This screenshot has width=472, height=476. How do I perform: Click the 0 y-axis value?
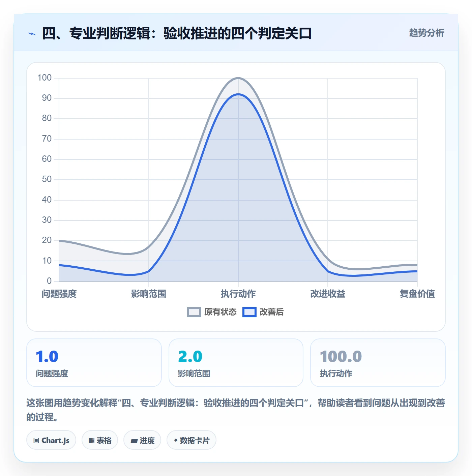[49, 281]
